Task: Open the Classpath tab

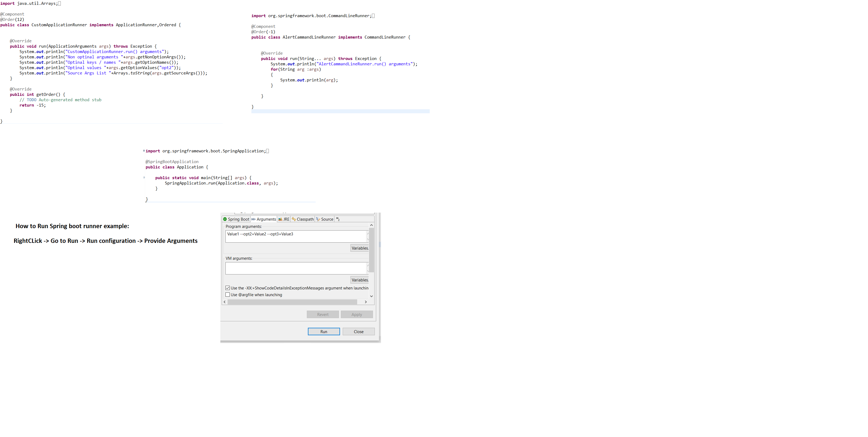Action: pyautogui.click(x=303, y=219)
